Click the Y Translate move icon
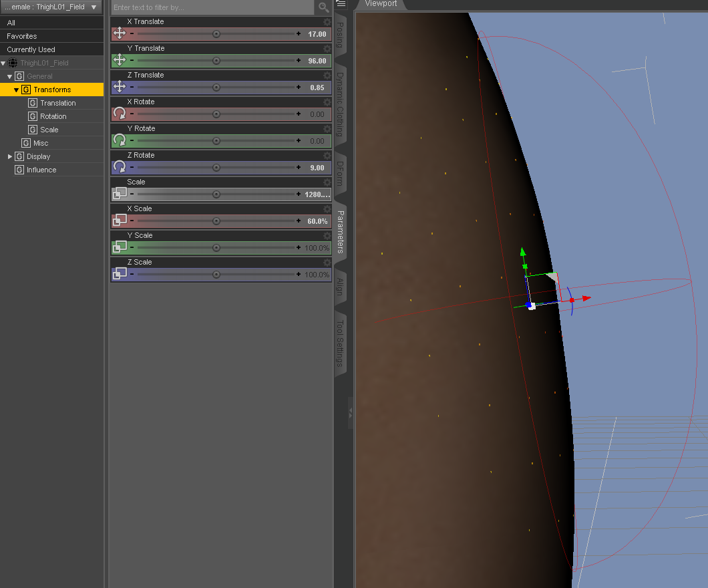The width and height of the screenshot is (708, 588). (x=120, y=59)
